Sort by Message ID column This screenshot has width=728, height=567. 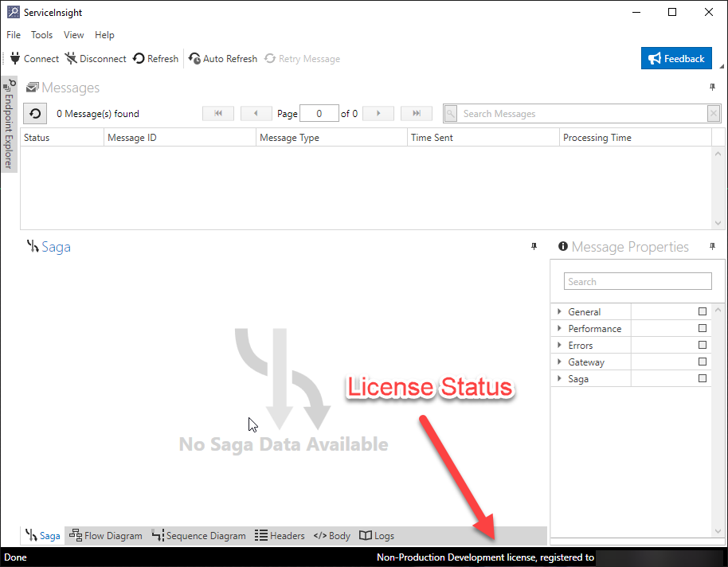[180, 138]
